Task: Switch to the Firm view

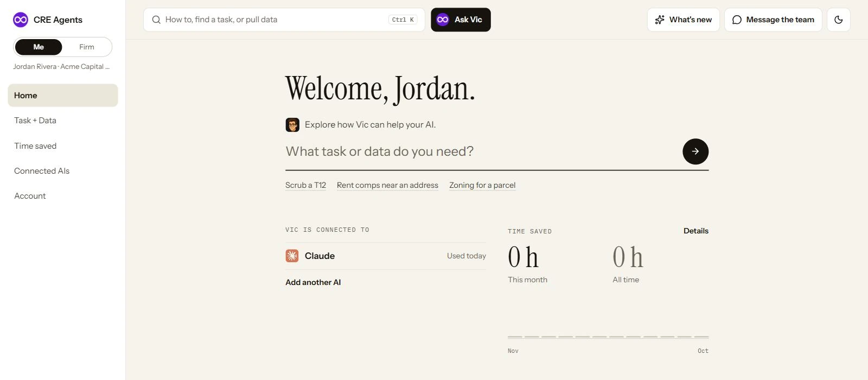Action: tap(87, 47)
